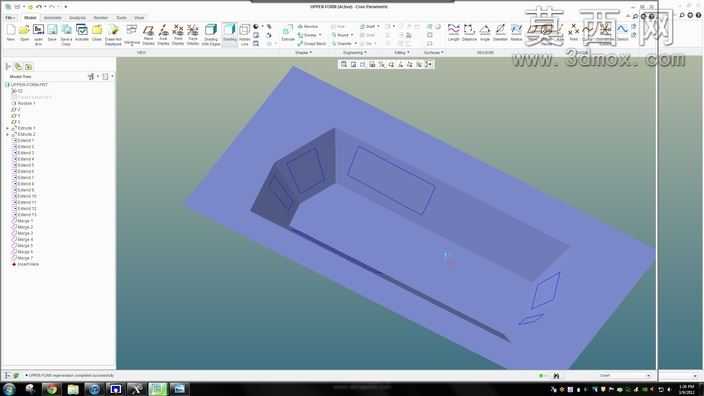Switch to the Model ribbon tab
Image resolution: width=704 pixels, height=396 pixels.
(30, 18)
